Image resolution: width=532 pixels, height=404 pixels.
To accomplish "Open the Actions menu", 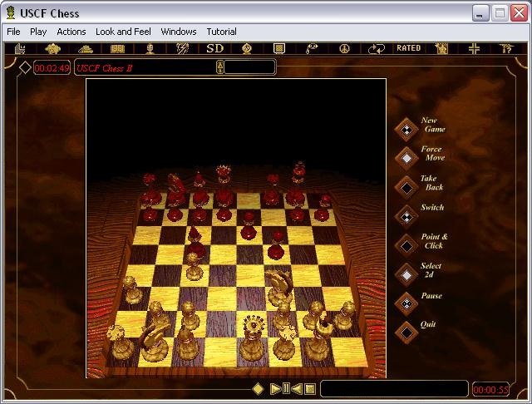I will [71, 32].
